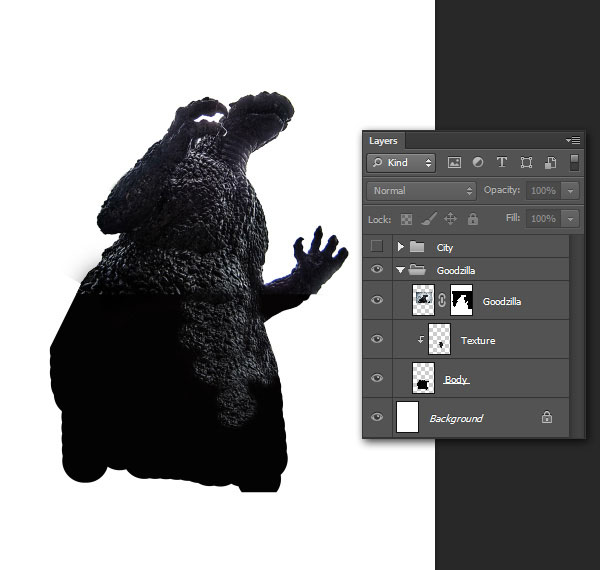Open the Layers panel flyout menu
This screenshot has height=570, width=600.
tap(573, 140)
